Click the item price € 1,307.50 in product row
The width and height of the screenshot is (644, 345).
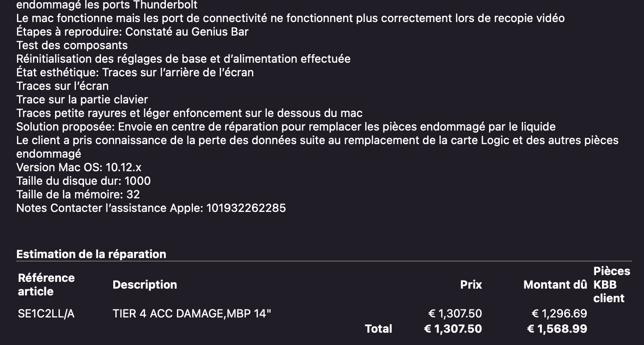click(455, 314)
